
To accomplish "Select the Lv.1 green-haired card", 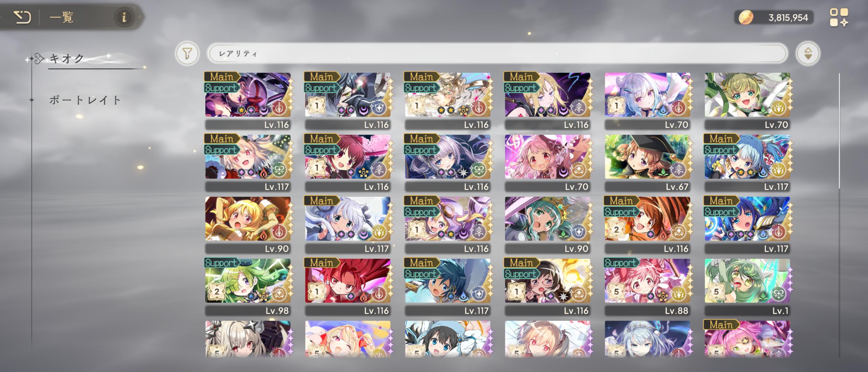I will tap(747, 287).
